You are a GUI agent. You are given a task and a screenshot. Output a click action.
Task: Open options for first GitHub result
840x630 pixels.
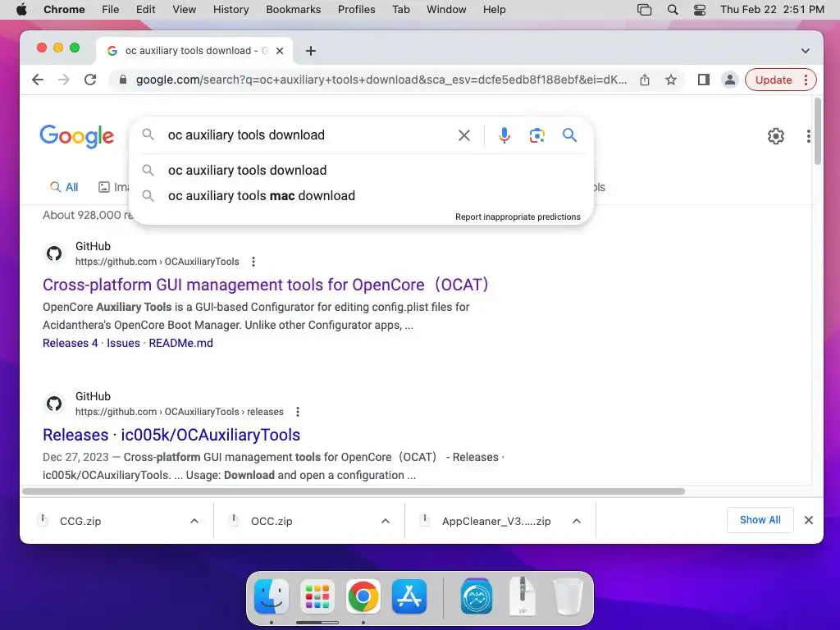click(253, 262)
